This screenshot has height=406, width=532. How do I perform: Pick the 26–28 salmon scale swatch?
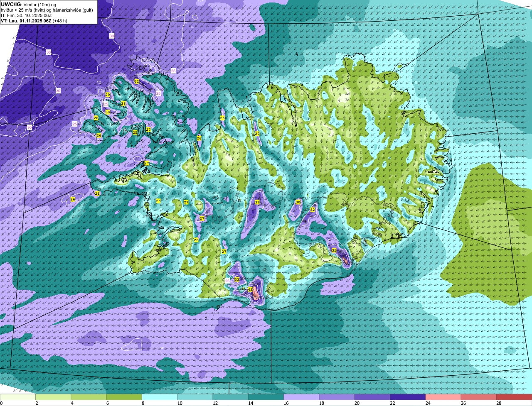pos(479,397)
